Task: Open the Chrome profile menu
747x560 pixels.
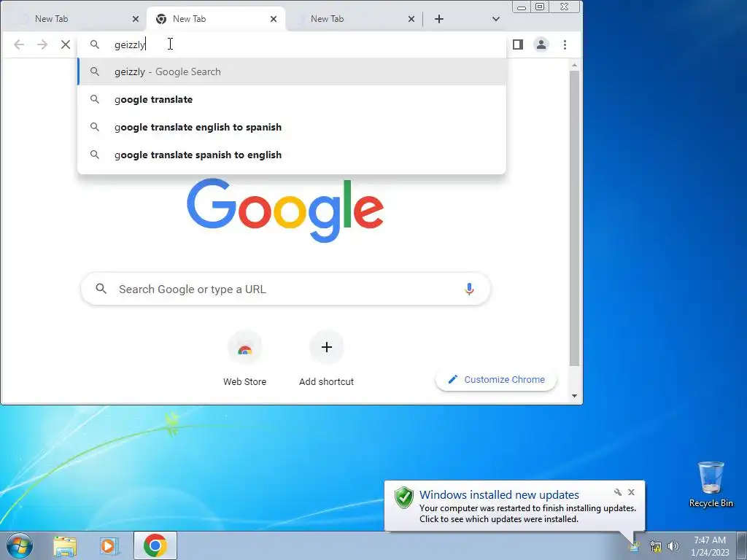Action: click(x=541, y=44)
